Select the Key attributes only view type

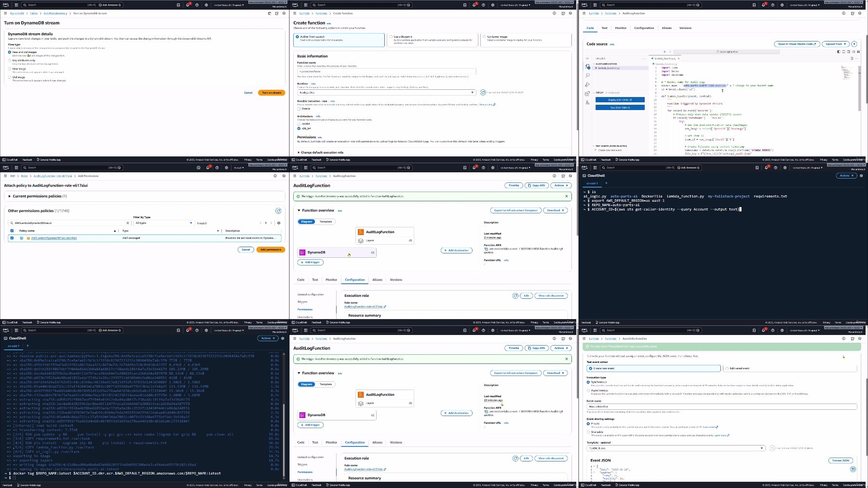coord(9,60)
